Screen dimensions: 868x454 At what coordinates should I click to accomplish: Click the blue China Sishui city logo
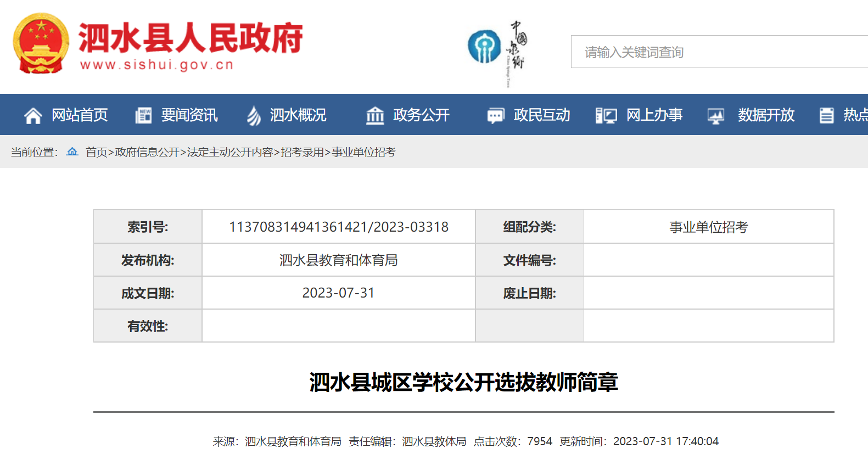[484, 47]
